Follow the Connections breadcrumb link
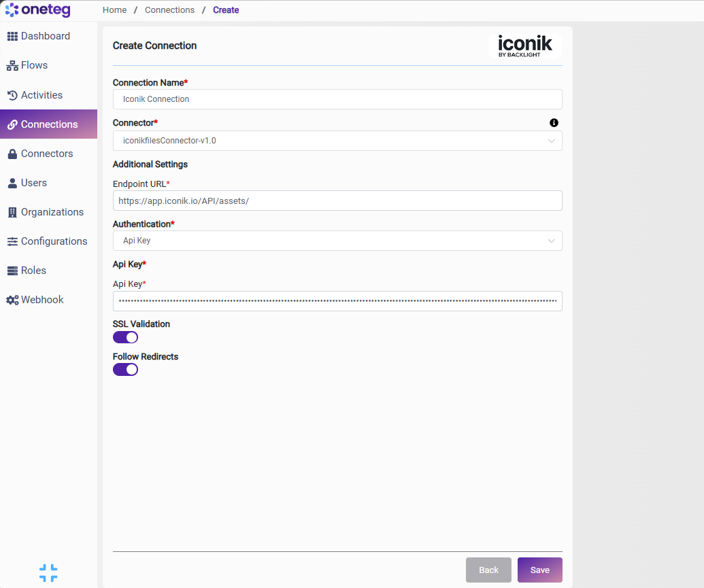Screen dimensions: 704x588 (x=170, y=10)
